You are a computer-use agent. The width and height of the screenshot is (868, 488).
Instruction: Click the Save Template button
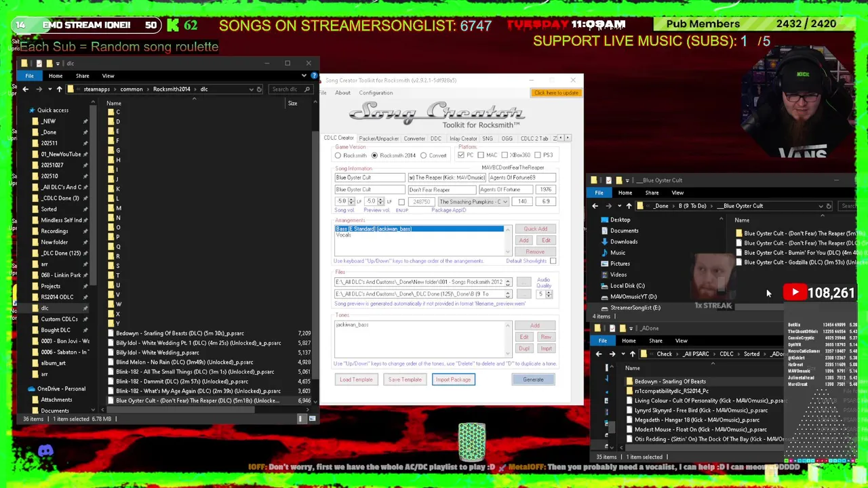point(405,380)
